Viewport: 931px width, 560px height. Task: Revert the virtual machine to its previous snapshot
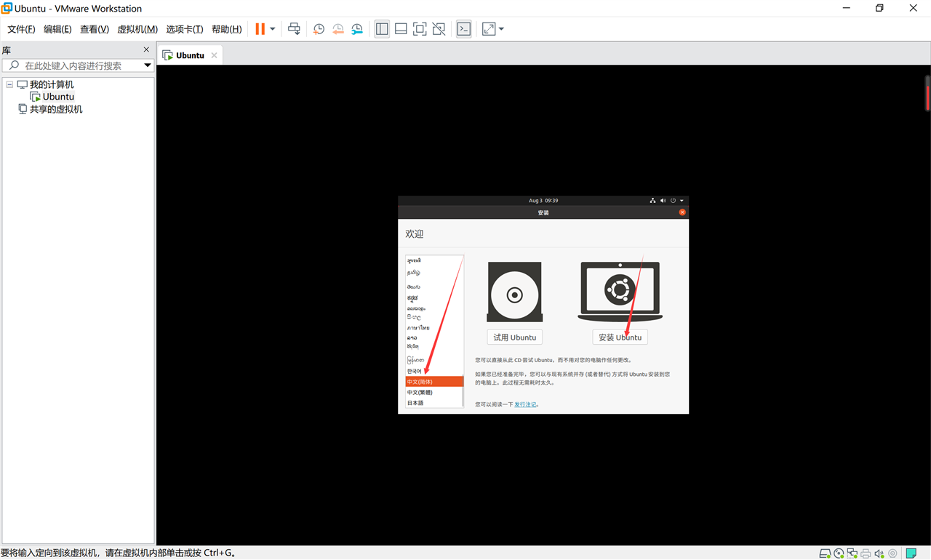(337, 29)
